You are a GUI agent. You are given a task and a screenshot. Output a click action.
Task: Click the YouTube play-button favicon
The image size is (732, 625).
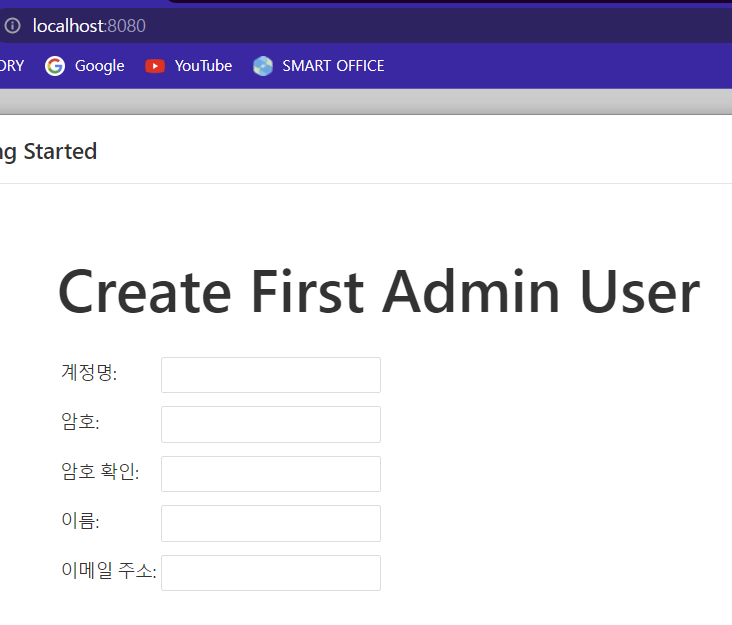(155, 66)
